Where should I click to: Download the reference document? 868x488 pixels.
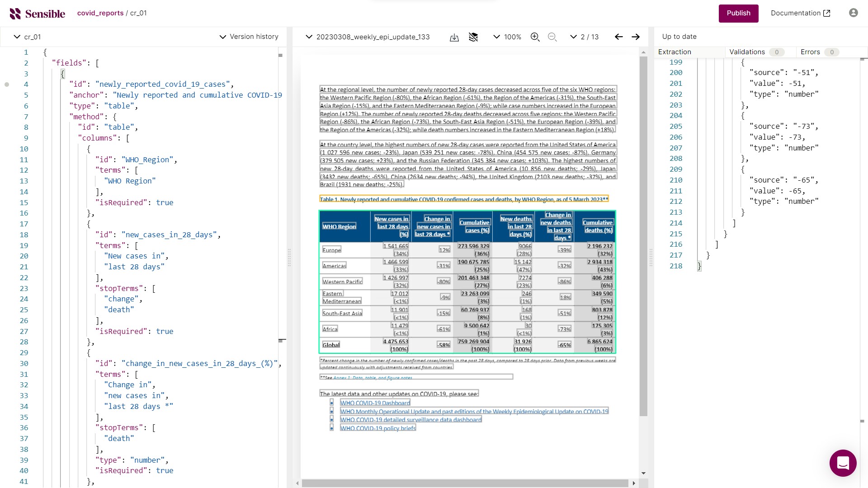(454, 37)
